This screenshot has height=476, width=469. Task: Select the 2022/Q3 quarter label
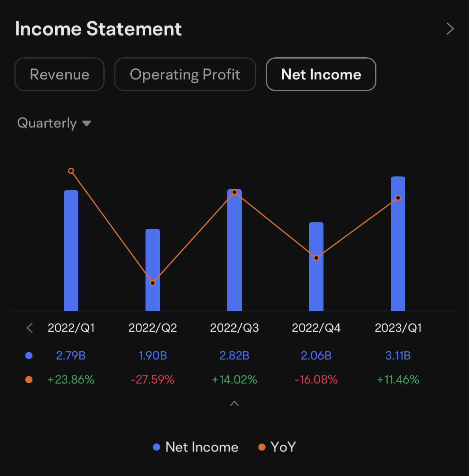[x=234, y=328]
